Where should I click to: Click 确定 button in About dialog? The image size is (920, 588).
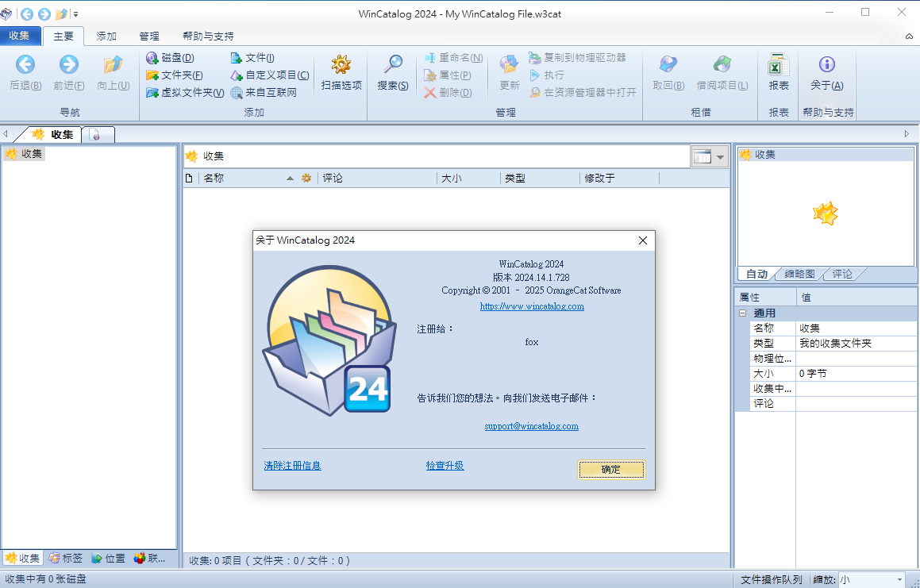(610, 470)
